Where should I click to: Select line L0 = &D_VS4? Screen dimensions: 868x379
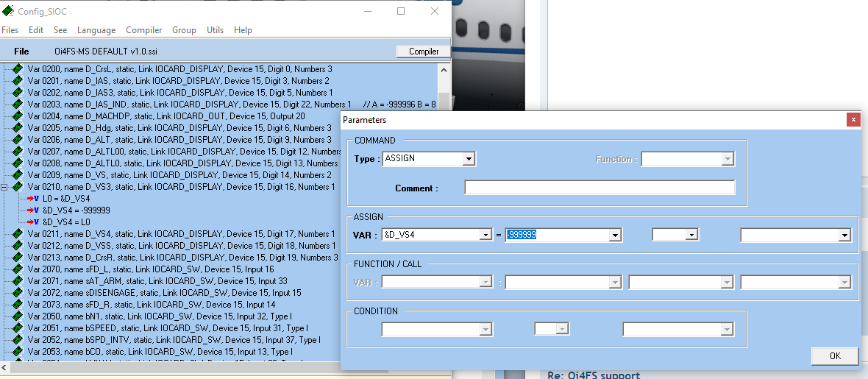tap(66, 199)
